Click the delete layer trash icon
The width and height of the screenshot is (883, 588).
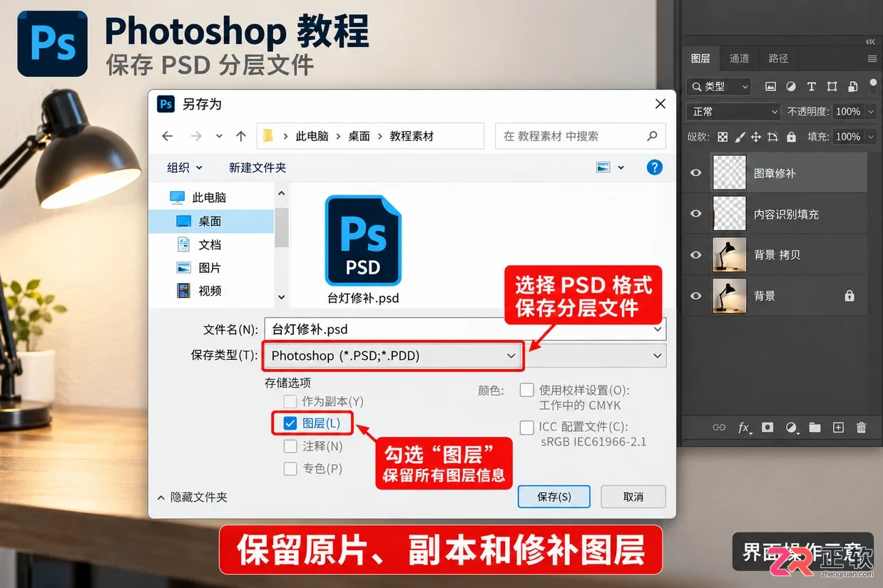point(861,428)
